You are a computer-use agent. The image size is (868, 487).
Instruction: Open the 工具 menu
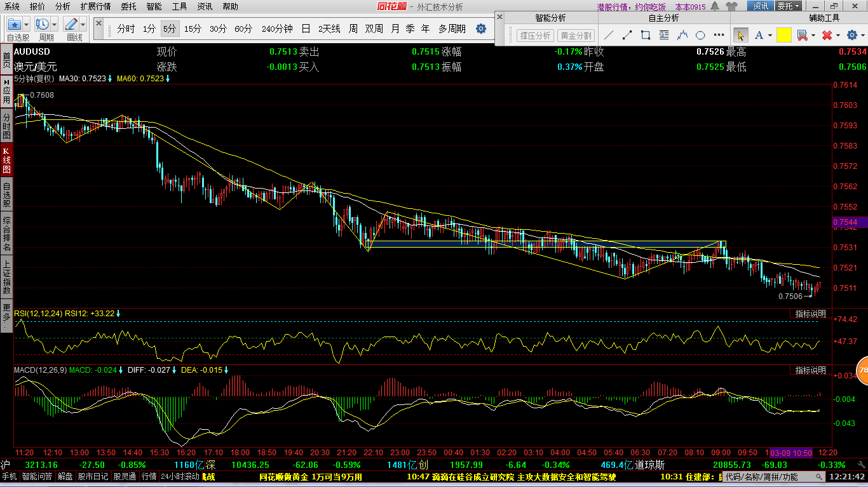point(179,6)
